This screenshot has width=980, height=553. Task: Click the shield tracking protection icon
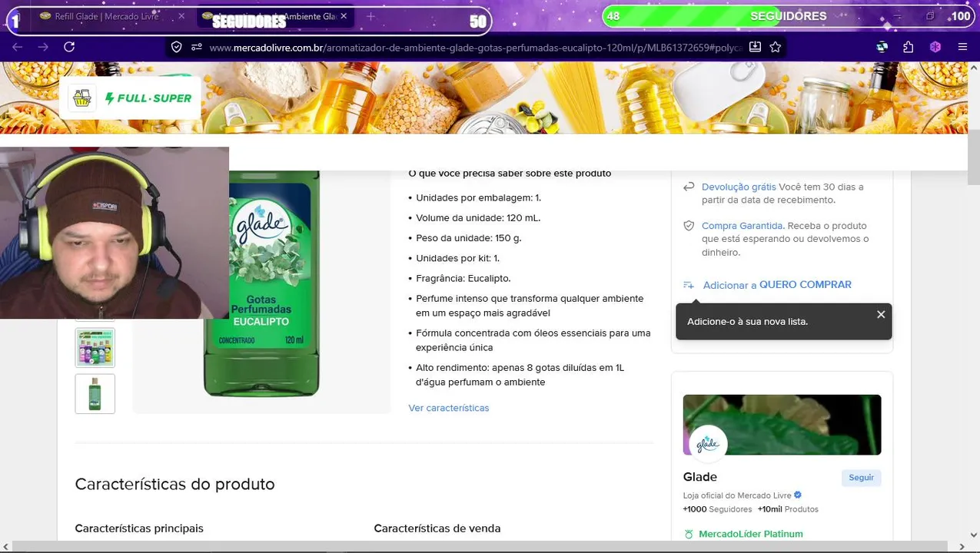click(177, 47)
